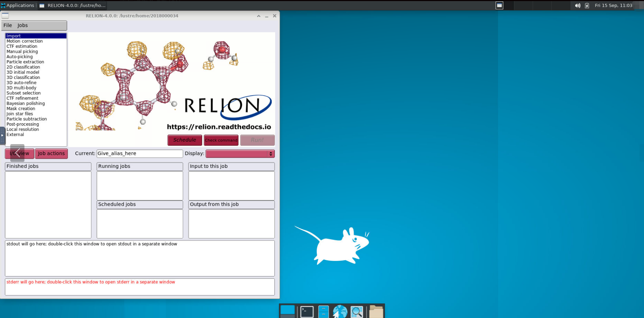This screenshot has height=318, width=644.
Task: Select Particle subtraction job type
Action: (x=36, y=119)
